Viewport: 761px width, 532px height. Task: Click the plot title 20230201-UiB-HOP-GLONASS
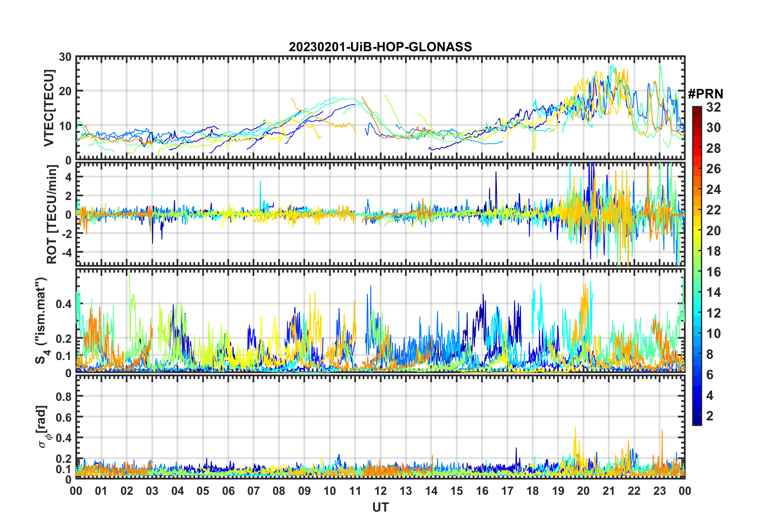380,47
